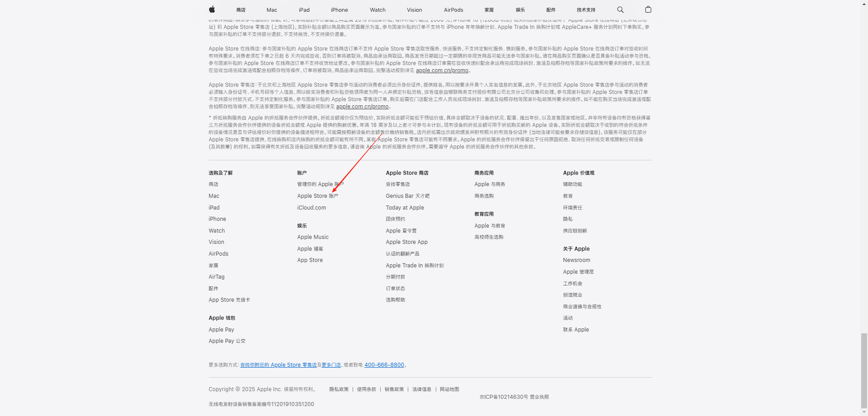Screen dimensions: 868x416
Task: Open the footer link Apple Pay 公交
Action: 227,341
